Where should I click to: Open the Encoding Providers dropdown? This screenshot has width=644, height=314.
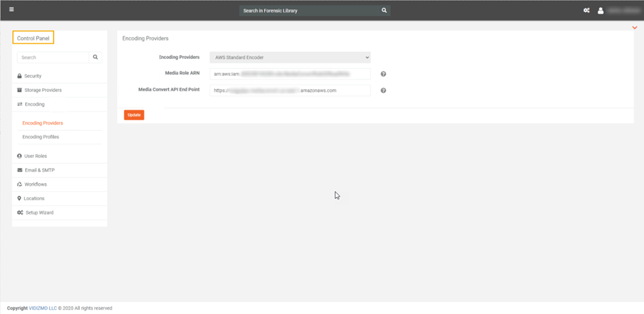[290, 58]
